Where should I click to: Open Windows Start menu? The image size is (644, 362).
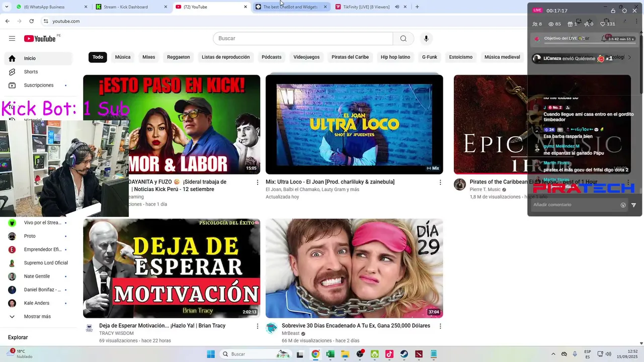[x=211, y=354]
